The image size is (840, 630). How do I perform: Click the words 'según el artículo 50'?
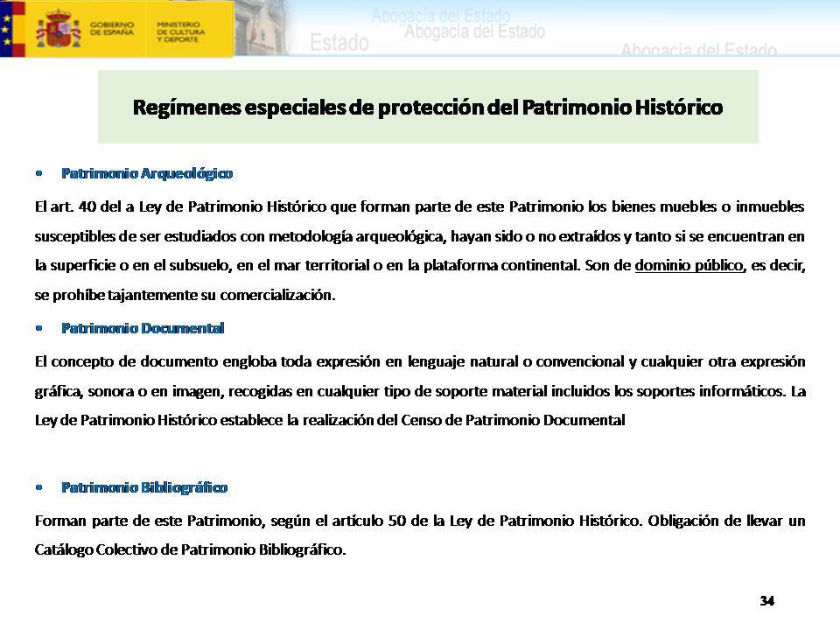click(x=338, y=521)
